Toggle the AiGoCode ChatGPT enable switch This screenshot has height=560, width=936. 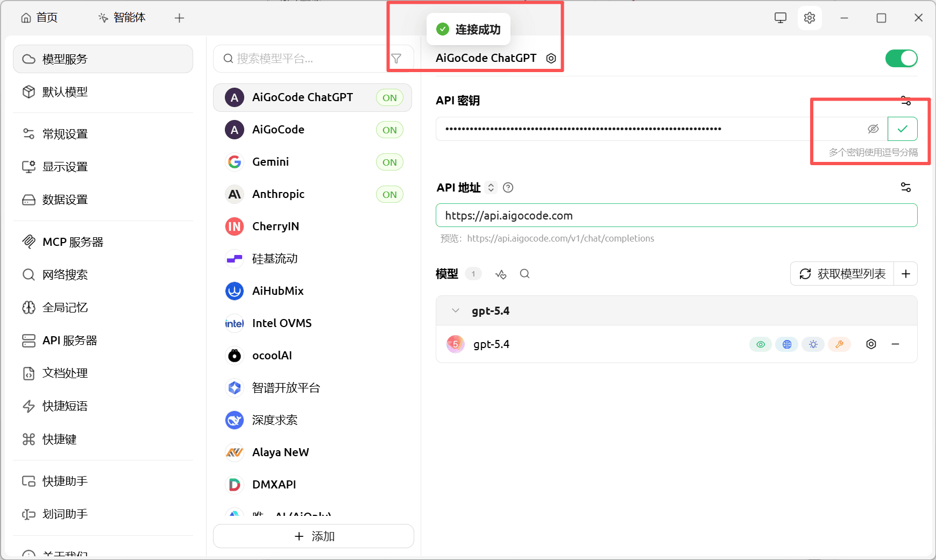point(901,58)
